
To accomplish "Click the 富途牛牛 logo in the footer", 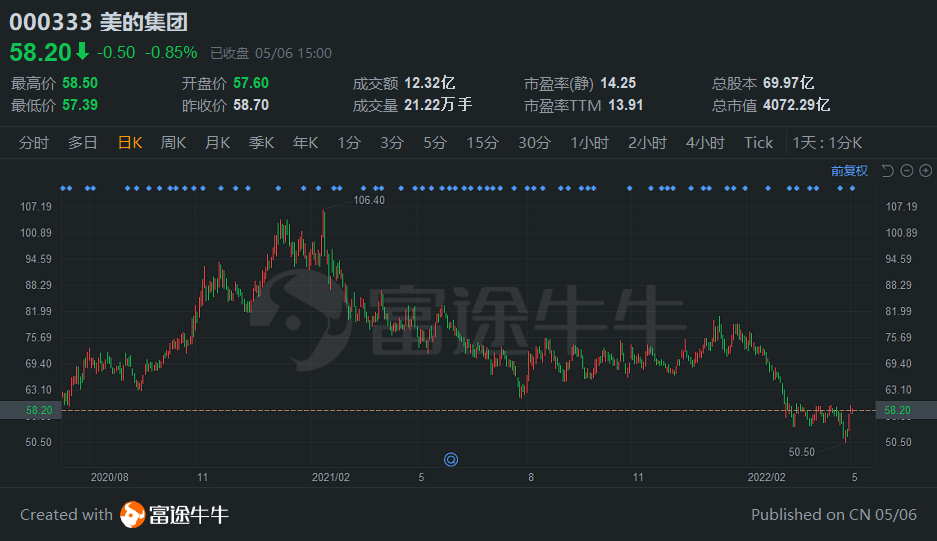I will (x=174, y=515).
